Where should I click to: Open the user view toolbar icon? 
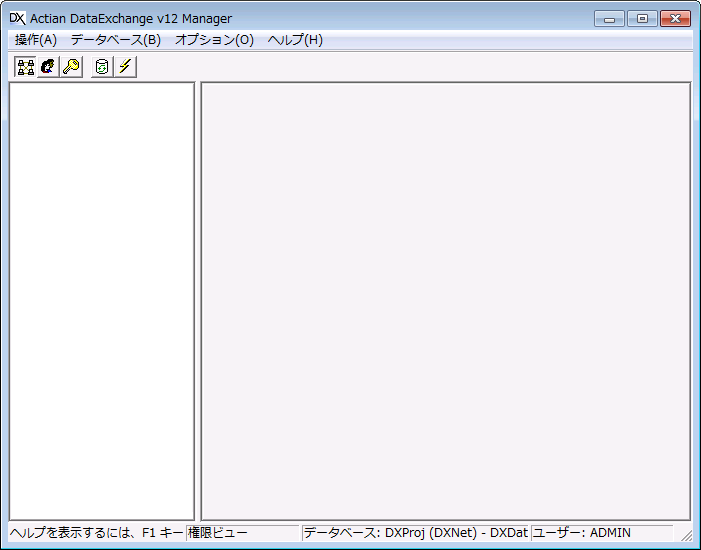coord(48,67)
